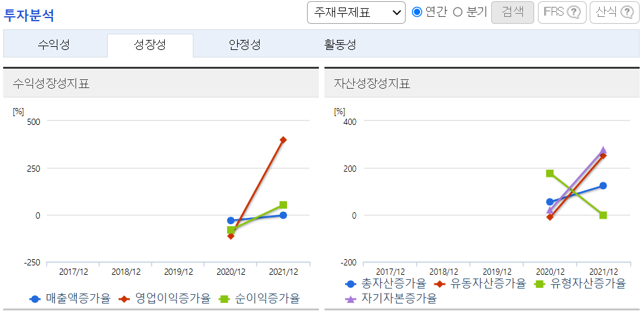
Task: Select the 연간 radio button
Action: [x=417, y=12]
